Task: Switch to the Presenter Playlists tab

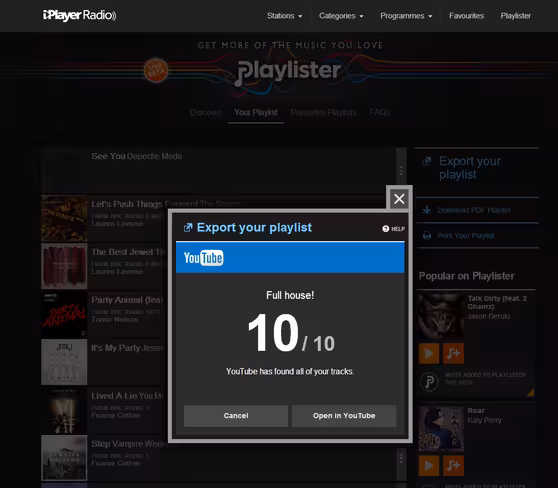Action: pyautogui.click(x=323, y=112)
